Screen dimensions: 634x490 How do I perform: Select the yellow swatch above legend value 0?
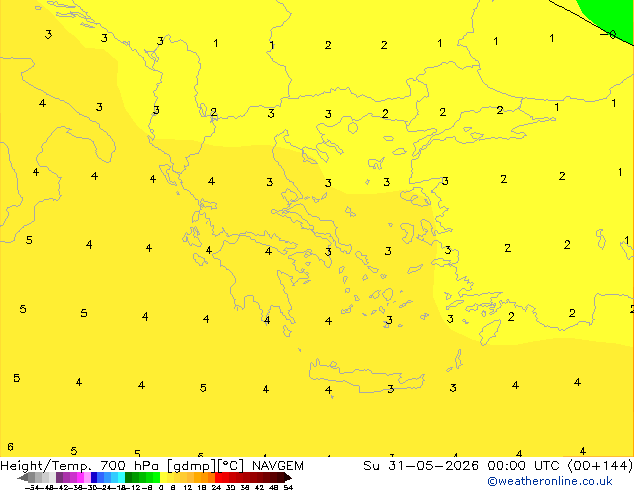[164, 477]
